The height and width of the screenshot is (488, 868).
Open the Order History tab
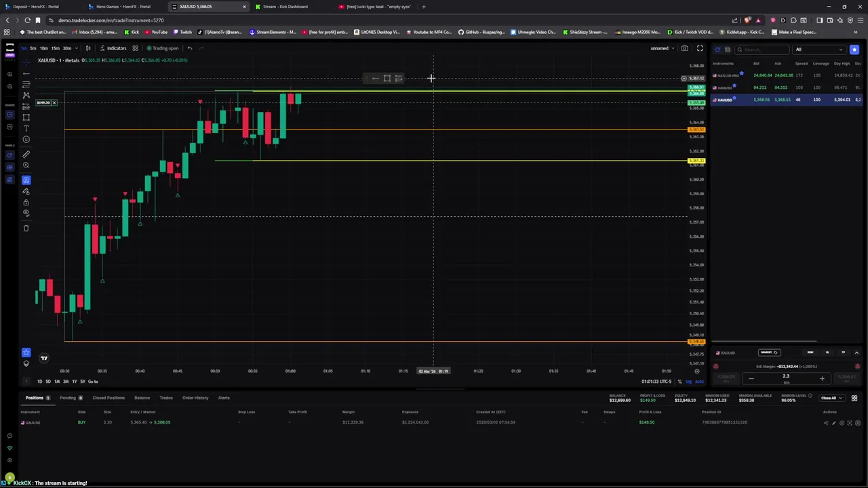tap(195, 398)
